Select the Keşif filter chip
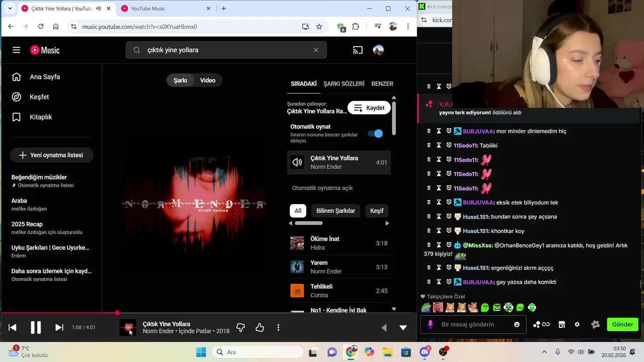 pyautogui.click(x=377, y=211)
